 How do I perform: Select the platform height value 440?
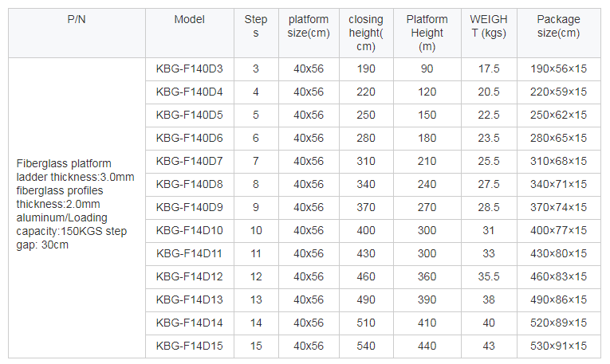tap(427, 346)
